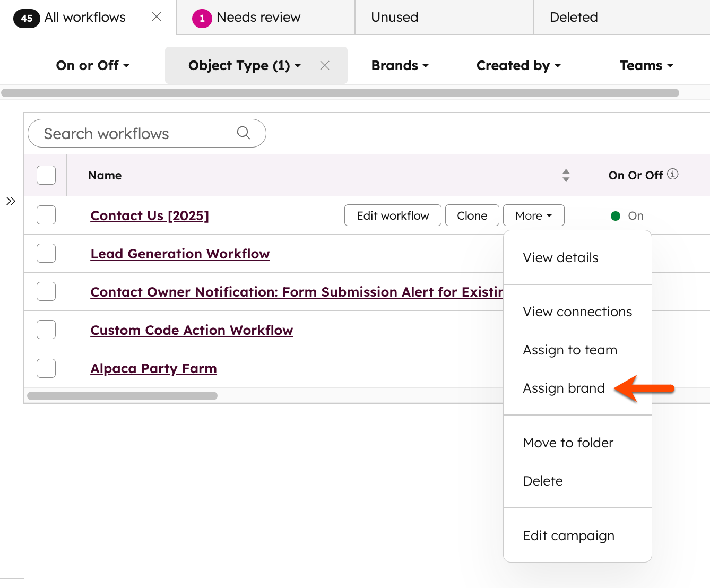
Task: Click the sort arrows on Name column
Action: click(566, 175)
